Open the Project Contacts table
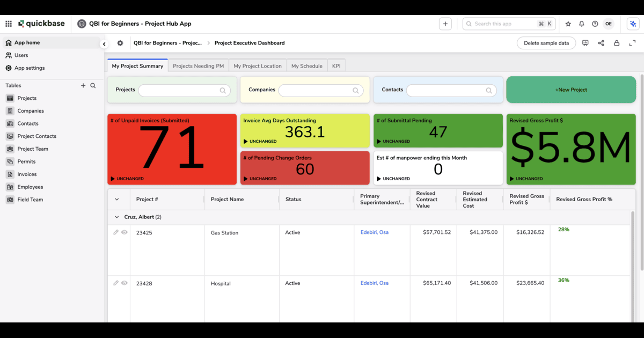The image size is (644, 338). click(x=52, y=136)
